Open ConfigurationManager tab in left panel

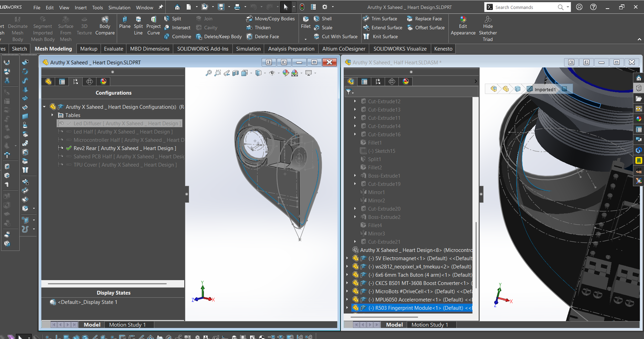tap(76, 82)
